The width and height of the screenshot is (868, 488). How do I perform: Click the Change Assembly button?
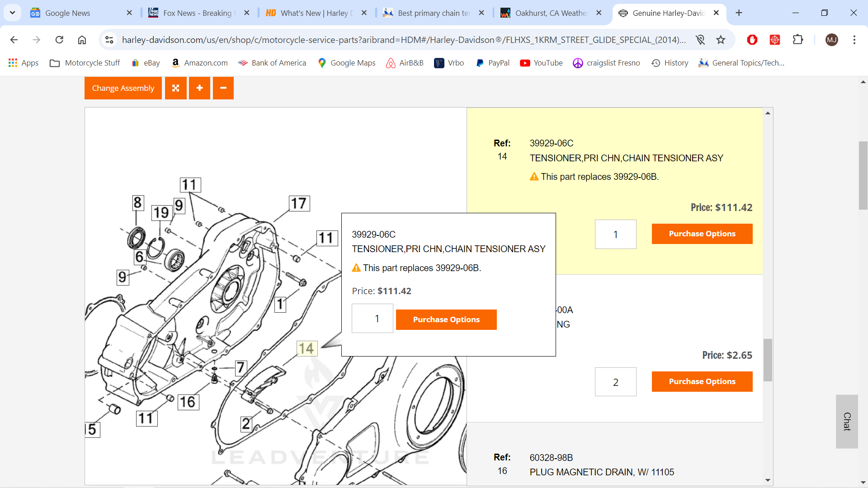(123, 88)
